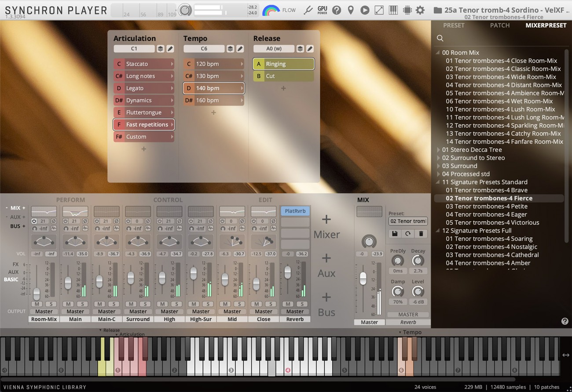
Task: Click keyboard zoom arrows icon at right edge
Action: (x=566, y=355)
